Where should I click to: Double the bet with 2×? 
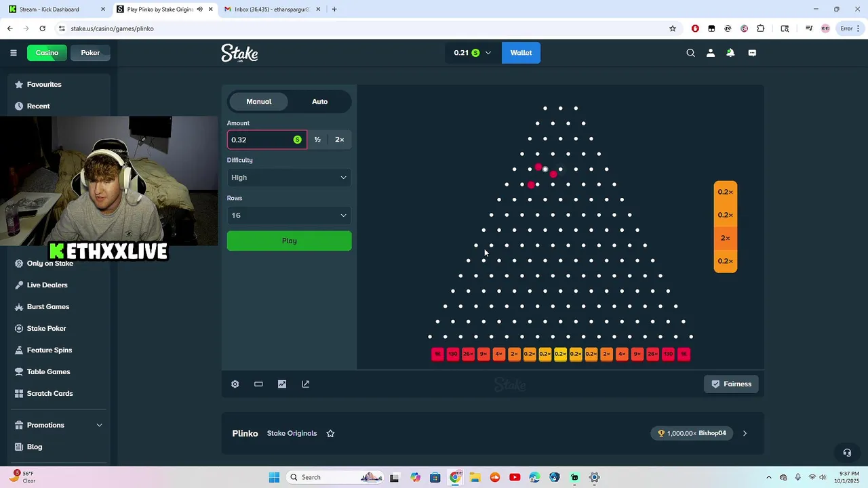(339, 140)
